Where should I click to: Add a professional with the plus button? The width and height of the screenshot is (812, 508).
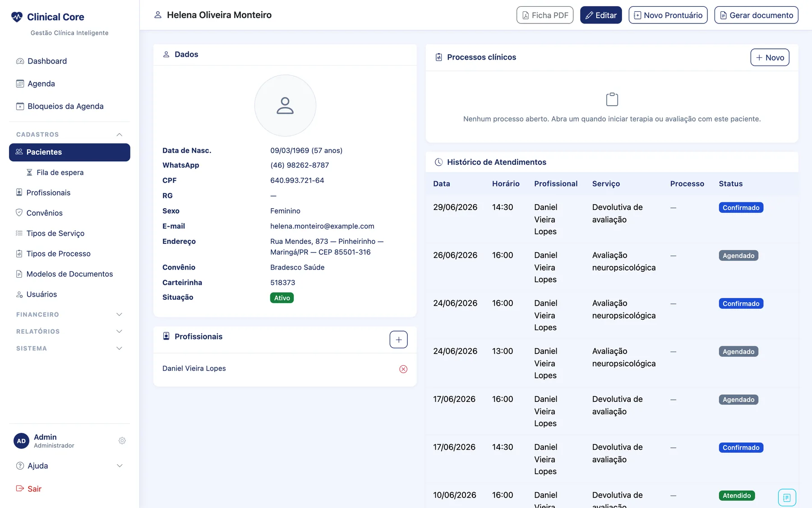[x=398, y=340]
